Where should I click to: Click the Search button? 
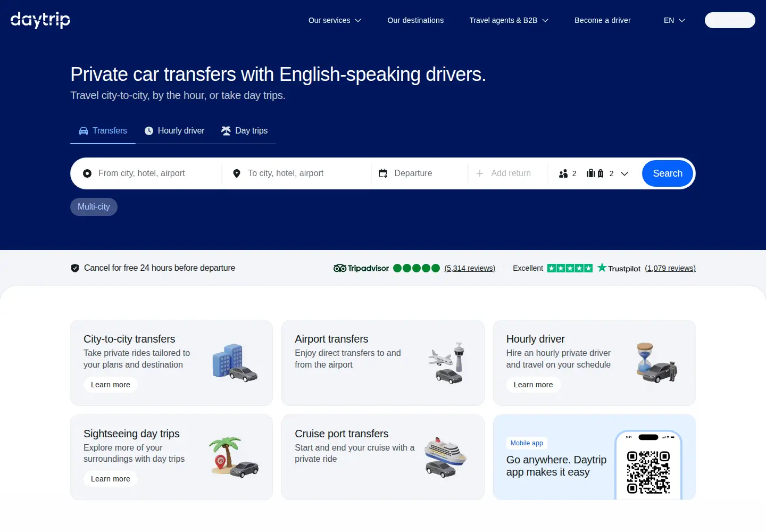668,173
